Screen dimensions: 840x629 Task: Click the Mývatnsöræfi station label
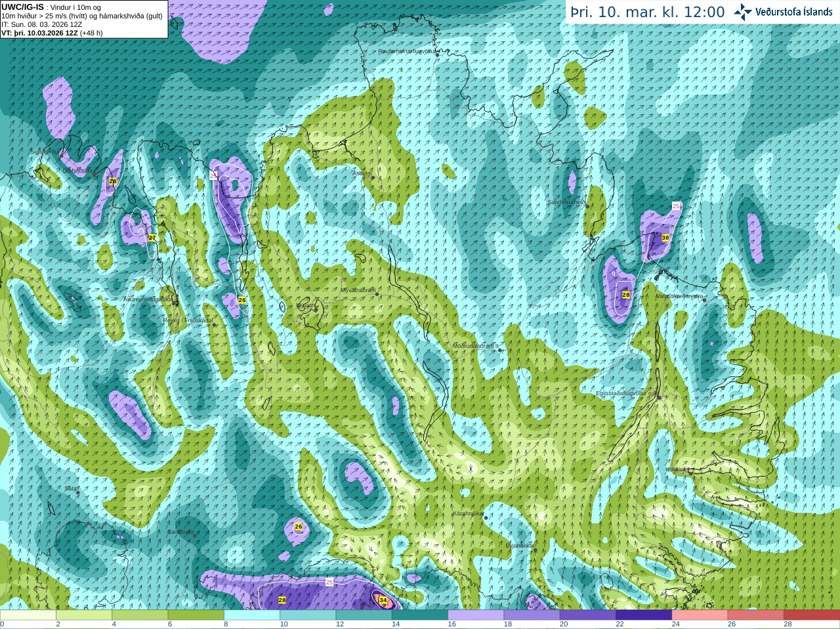[358, 290]
